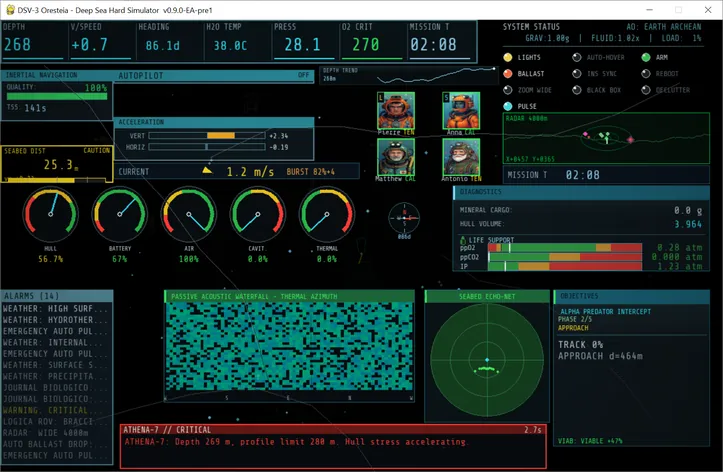The image size is (723, 472).
Task: Select the 'WEATHER: INTERNAL...' alarm row
Action: (x=57, y=342)
